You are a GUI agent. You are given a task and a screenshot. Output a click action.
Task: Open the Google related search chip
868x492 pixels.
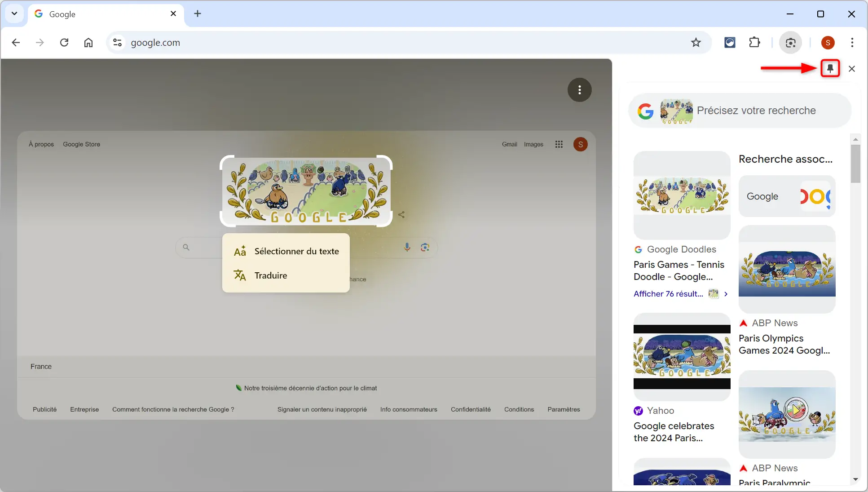[x=787, y=196]
